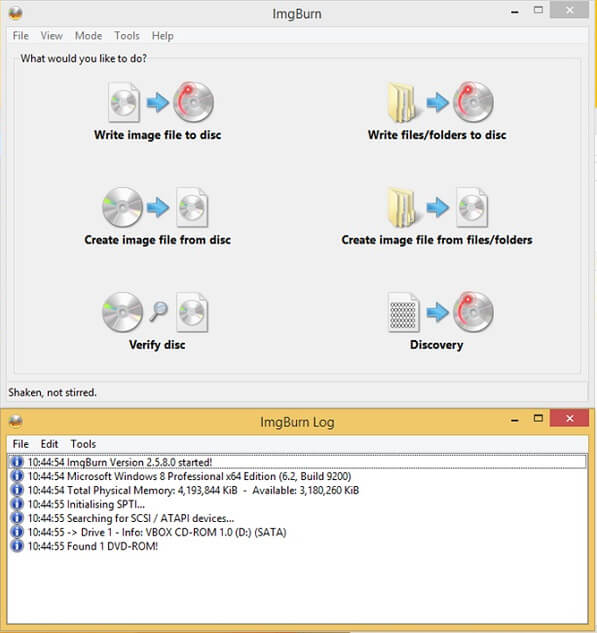
Task: Open the Log window File menu
Action: (x=21, y=444)
